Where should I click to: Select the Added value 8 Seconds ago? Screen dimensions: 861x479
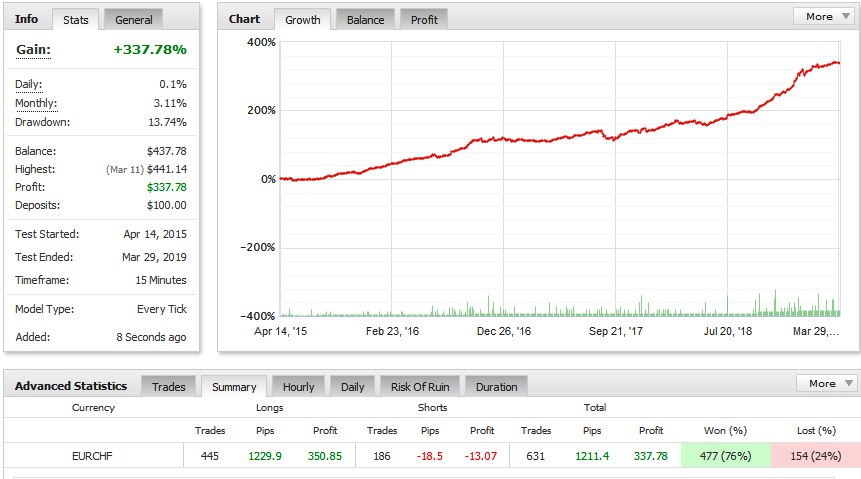(x=151, y=337)
